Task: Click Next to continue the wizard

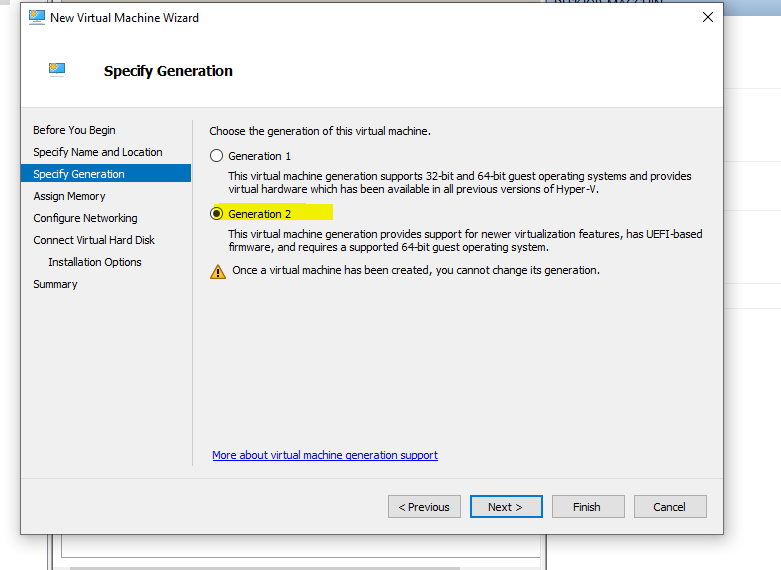Action: tap(506, 507)
